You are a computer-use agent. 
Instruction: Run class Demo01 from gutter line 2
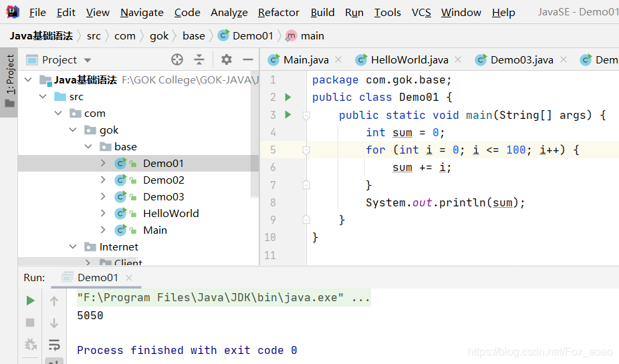[288, 97]
